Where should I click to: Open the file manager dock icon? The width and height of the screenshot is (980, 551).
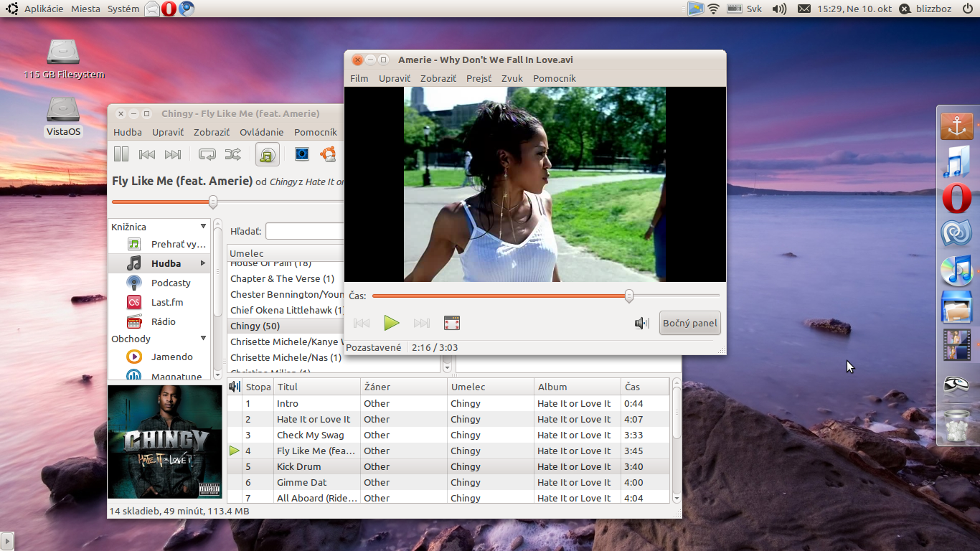pyautogui.click(x=957, y=307)
